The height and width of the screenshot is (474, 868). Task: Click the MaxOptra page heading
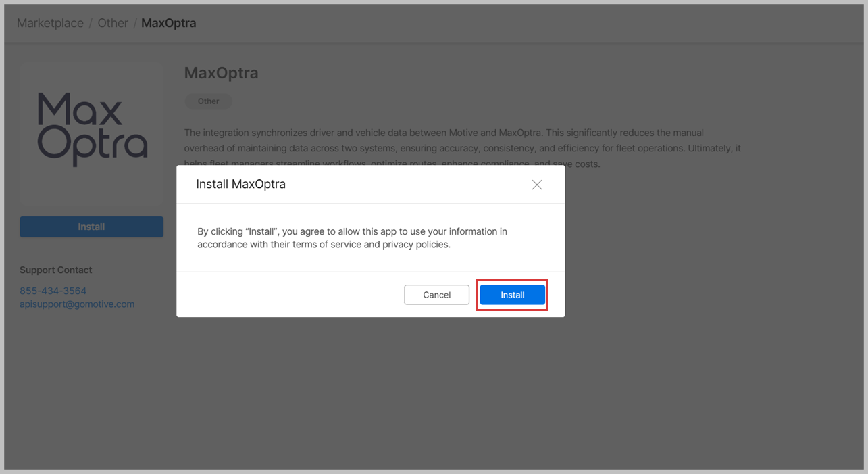click(222, 73)
